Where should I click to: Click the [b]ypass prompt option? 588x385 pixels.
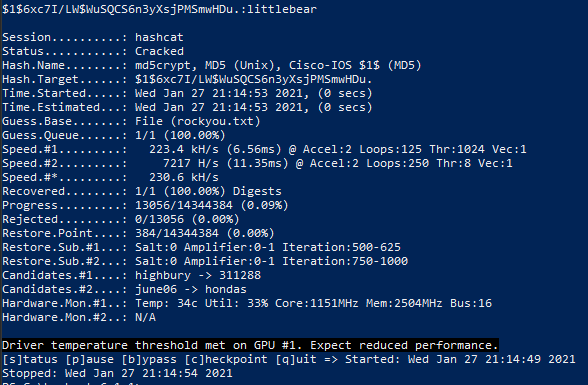149,359
